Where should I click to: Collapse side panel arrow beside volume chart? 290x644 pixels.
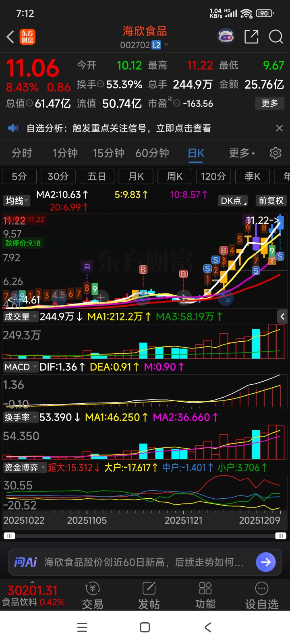pos(283,316)
